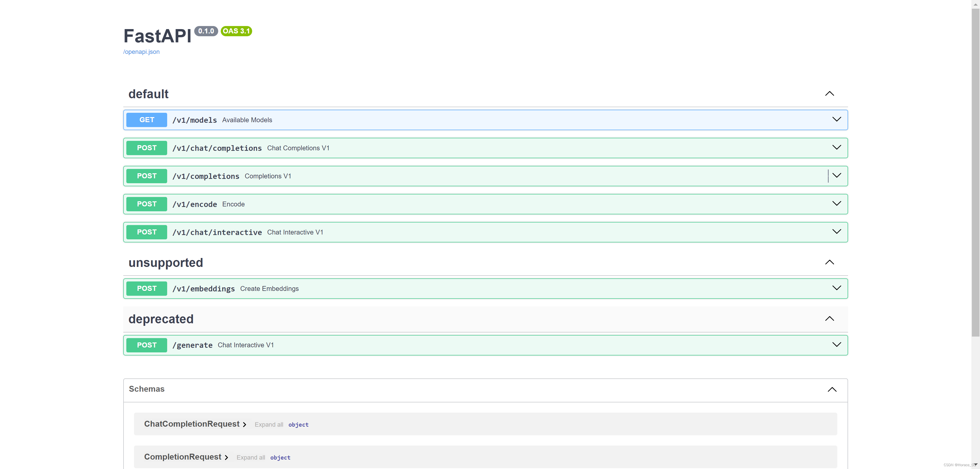Click the /v1/embeddings expand arrow

837,288
